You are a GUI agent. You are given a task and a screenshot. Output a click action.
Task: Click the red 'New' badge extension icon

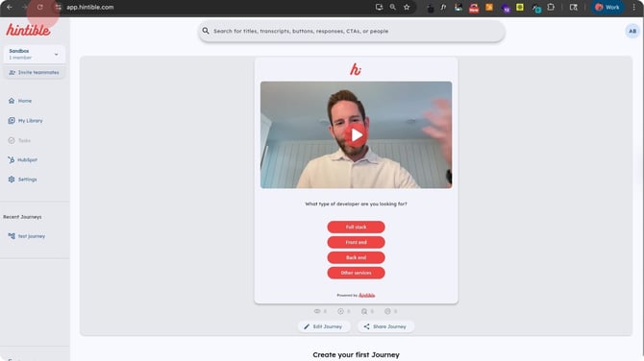tap(474, 8)
